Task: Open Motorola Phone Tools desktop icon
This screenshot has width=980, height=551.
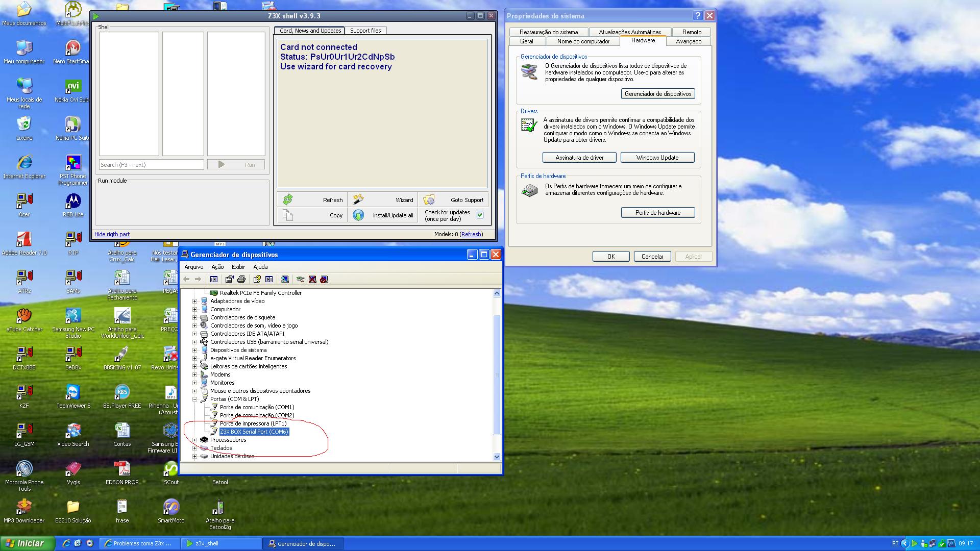Action: (x=24, y=475)
